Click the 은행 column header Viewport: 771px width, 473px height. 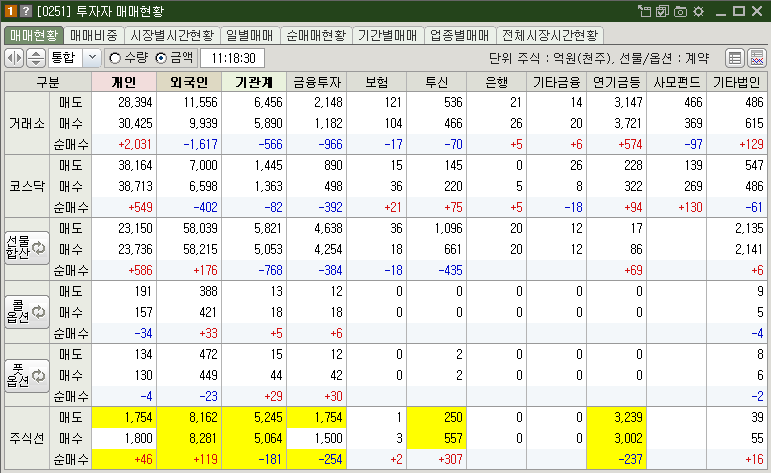(x=497, y=82)
